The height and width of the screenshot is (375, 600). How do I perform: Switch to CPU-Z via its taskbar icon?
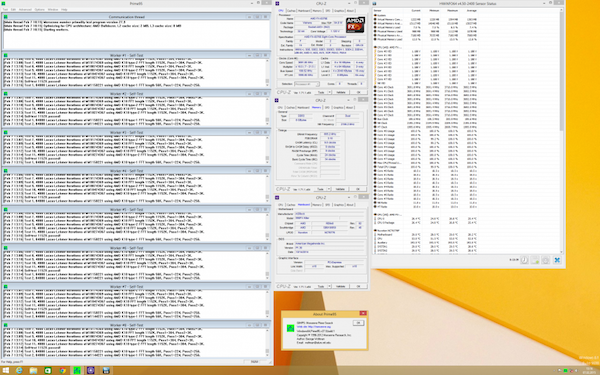coord(91,370)
